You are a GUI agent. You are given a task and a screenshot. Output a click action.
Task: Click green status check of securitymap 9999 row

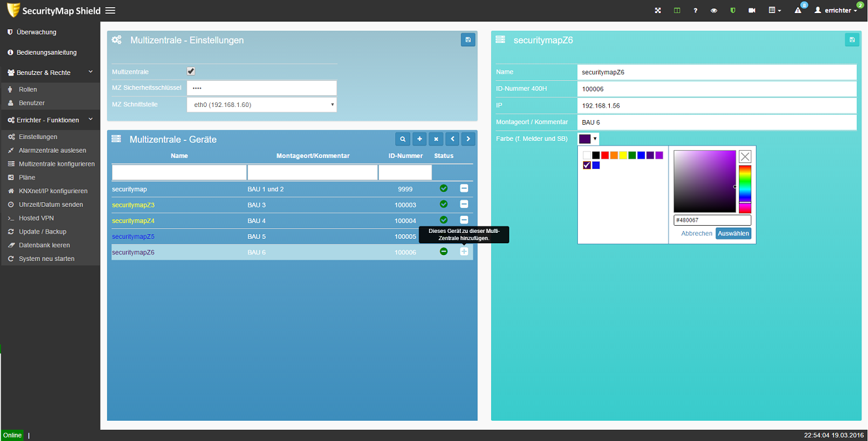coord(443,188)
